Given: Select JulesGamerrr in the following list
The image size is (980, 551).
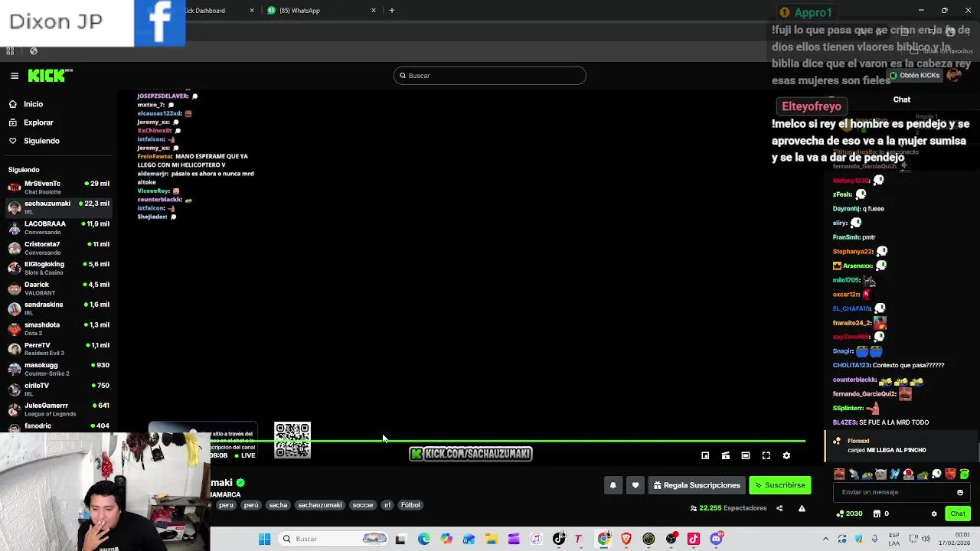Looking at the screenshot, I should tap(58, 409).
